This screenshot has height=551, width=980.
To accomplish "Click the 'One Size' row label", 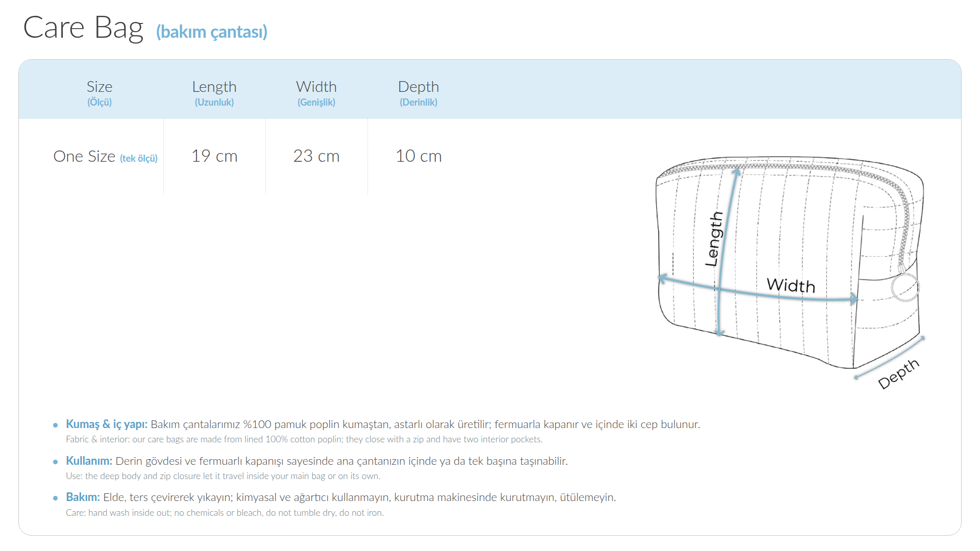I will 85,156.
